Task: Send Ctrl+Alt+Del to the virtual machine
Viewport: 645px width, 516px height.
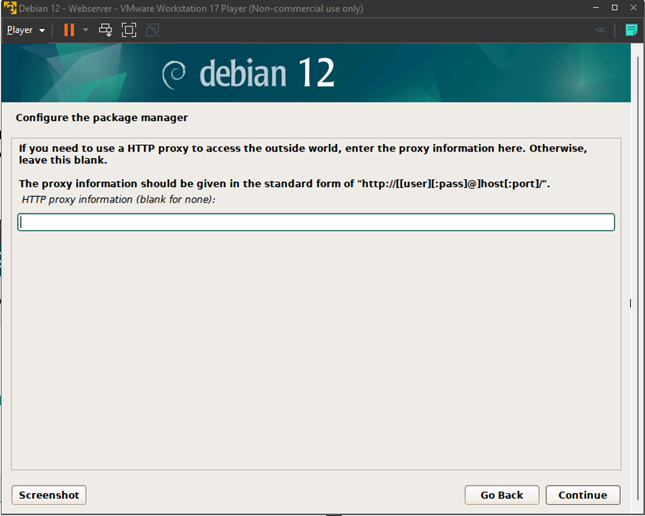Action: [x=105, y=30]
